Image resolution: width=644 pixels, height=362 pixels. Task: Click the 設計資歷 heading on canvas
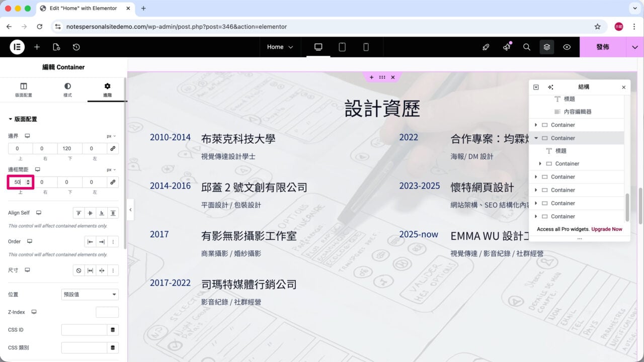click(x=382, y=108)
